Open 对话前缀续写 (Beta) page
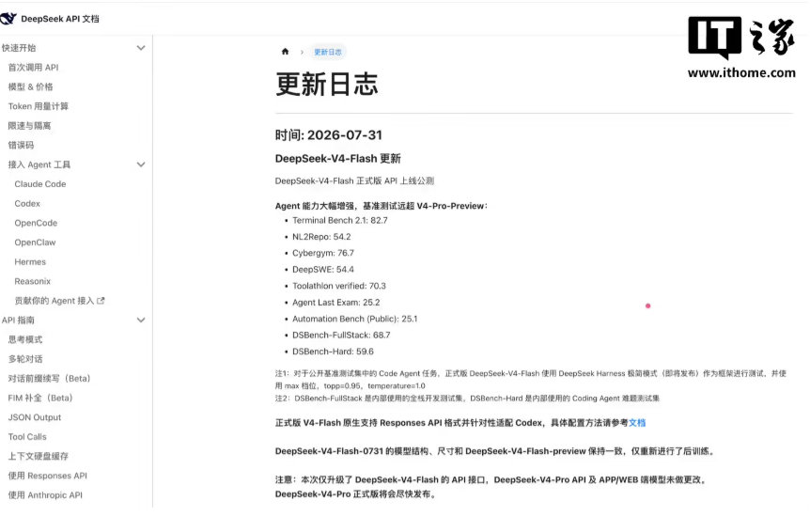This screenshot has width=810, height=532. pos(49,379)
